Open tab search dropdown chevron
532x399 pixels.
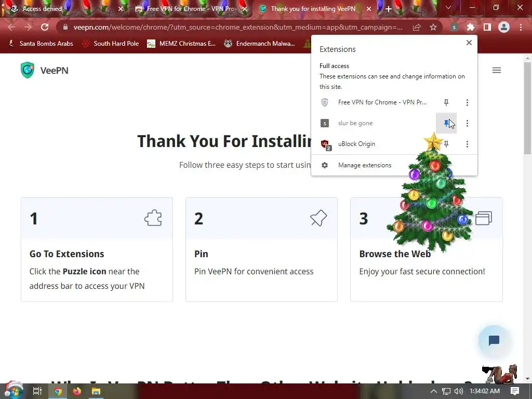pos(448,7)
